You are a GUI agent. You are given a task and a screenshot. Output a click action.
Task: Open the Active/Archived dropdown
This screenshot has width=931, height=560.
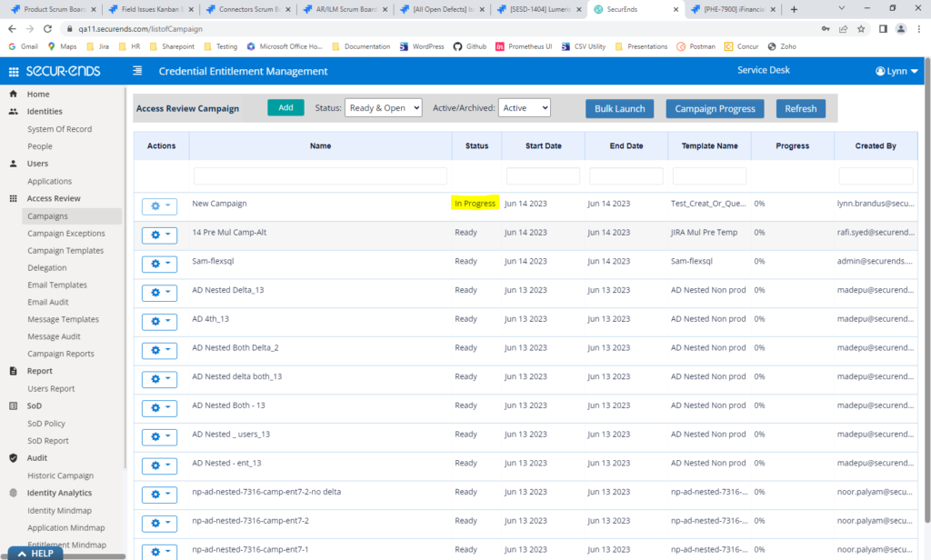[525, 107]
